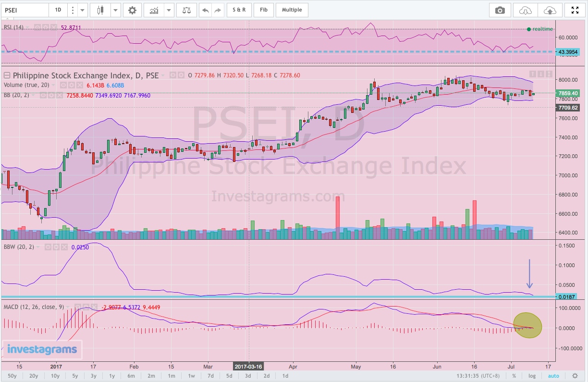Screen dimensions: 588x382
Task: Open RSI (14) legend dropdown arrow
Action: pyautogui.click(x=28, y=28)
